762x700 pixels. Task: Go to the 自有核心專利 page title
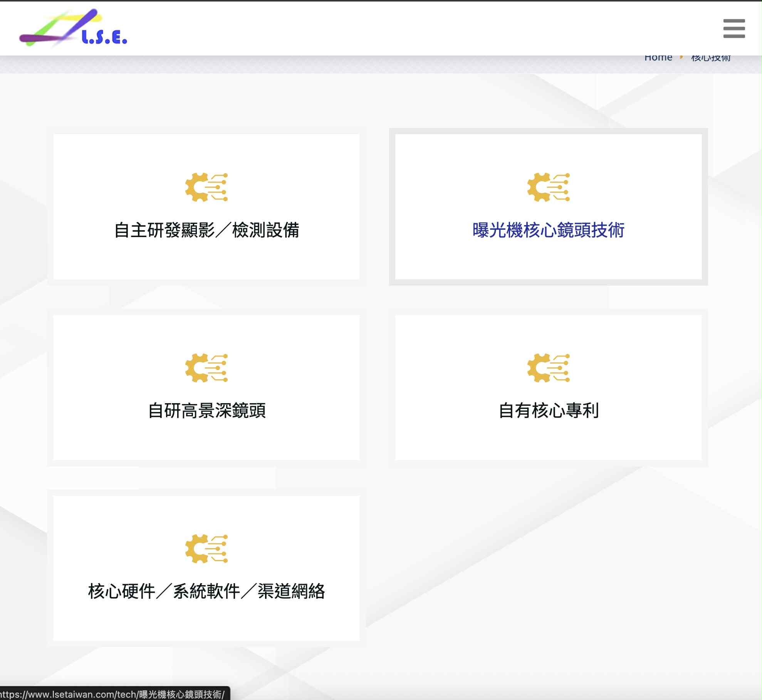(548, 411)
